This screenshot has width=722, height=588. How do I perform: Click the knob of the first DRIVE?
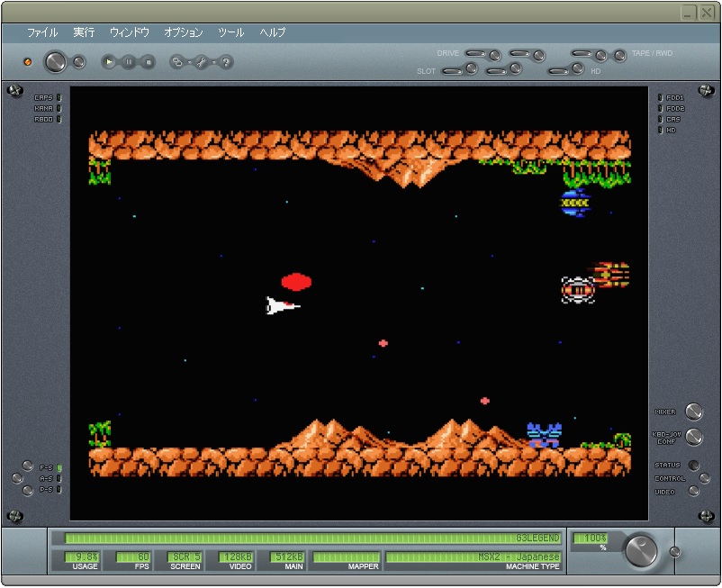point(495,56)
